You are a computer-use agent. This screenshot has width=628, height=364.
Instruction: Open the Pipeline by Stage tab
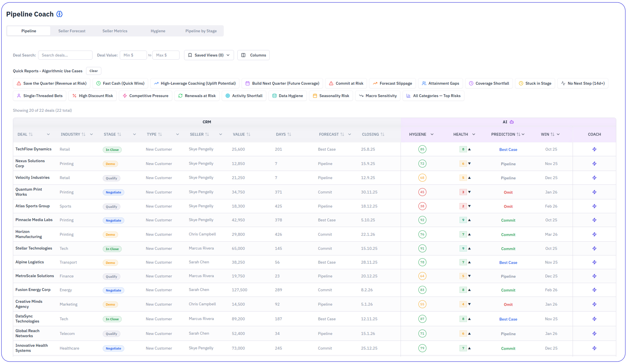(x=201, y=31)
